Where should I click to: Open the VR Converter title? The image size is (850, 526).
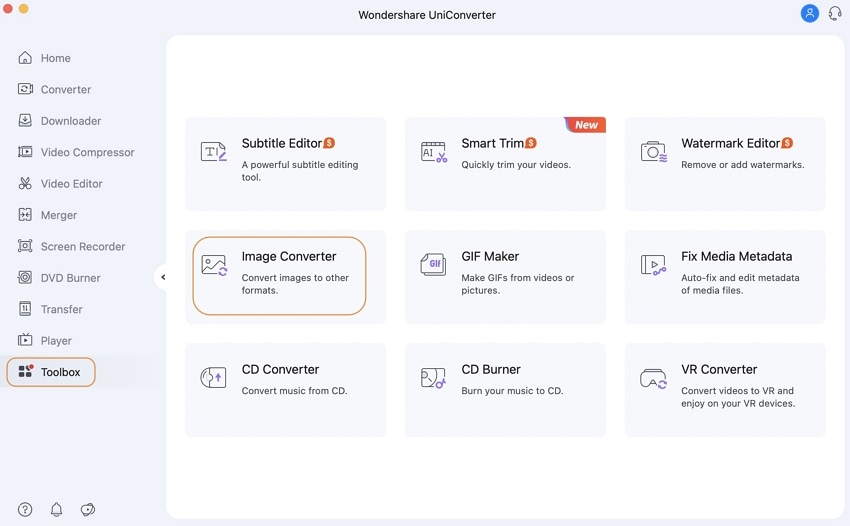point(719,369)
